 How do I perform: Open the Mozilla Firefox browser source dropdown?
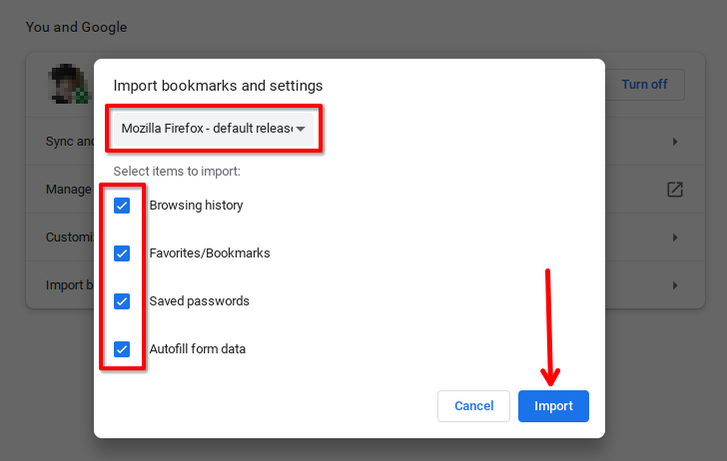coord(205,128)
